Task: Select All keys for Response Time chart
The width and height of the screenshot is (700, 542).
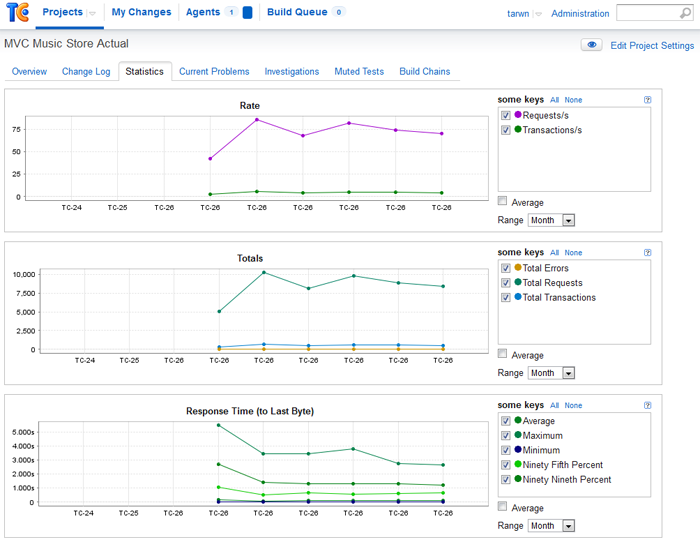Action: tap(554, 405)
